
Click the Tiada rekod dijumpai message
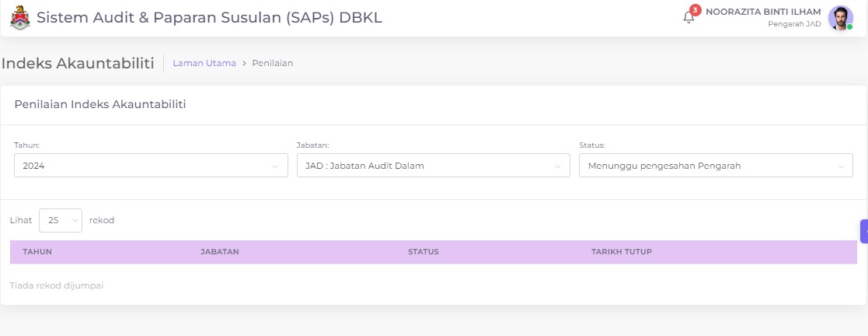[57, 285]
